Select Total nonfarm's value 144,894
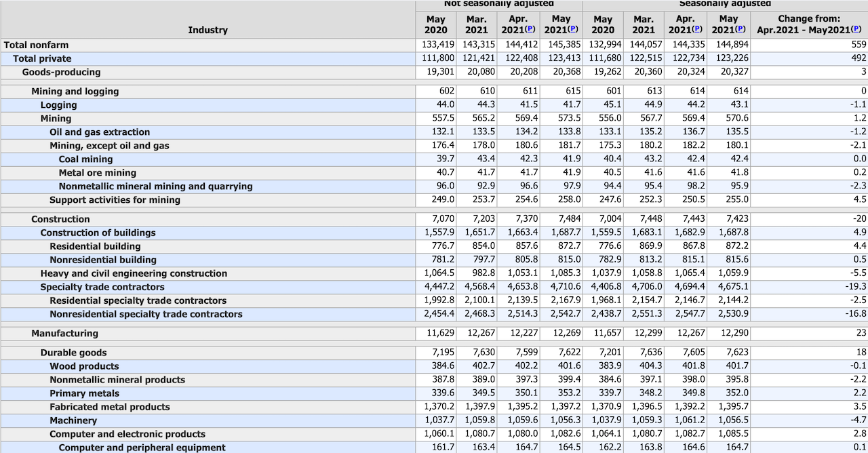The image size is (868, 453). (x=732, y=45)
